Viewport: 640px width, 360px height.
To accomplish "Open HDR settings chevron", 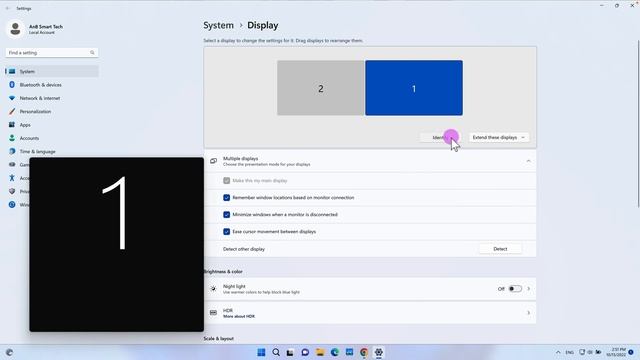I will point(529,313).
